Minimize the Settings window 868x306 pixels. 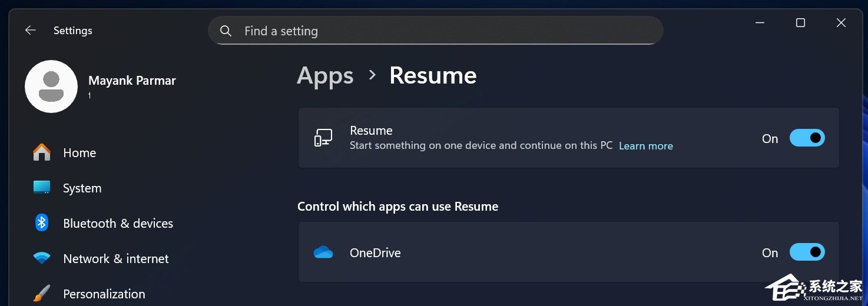pos(760,23)
